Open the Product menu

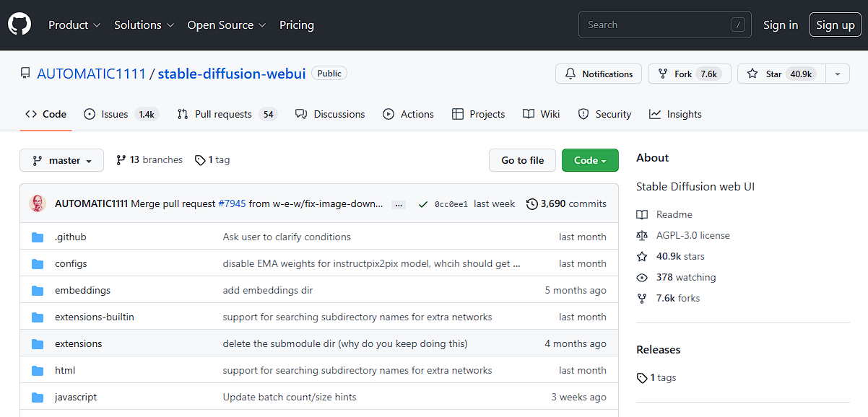[x=74, y=25]
